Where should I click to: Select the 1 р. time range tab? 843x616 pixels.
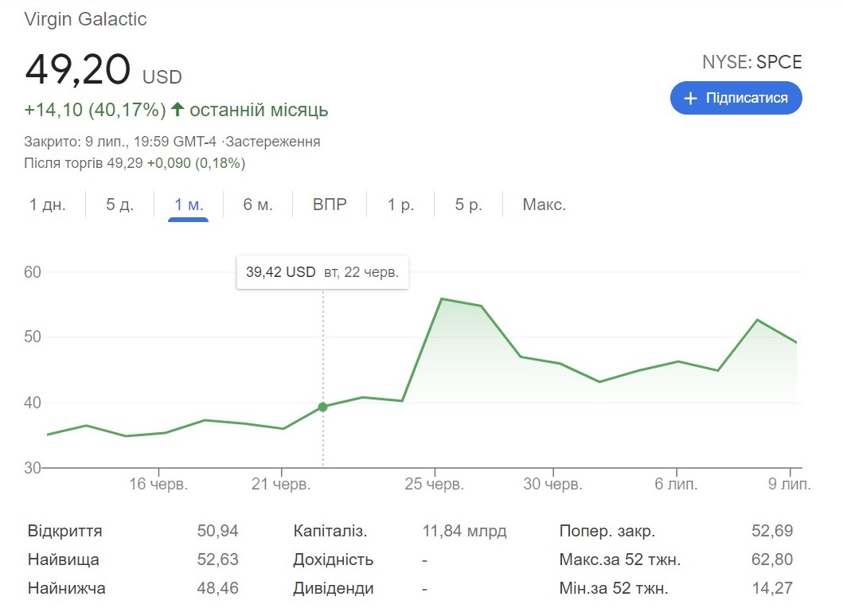pyautogui.click(x=400, y=205)
